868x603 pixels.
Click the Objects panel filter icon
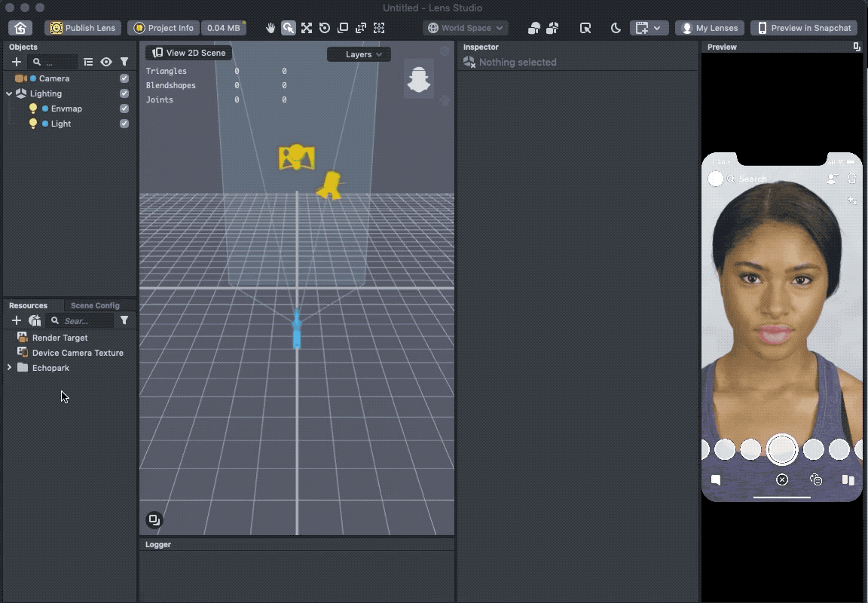pyautogui.click(x=124, y=62)
